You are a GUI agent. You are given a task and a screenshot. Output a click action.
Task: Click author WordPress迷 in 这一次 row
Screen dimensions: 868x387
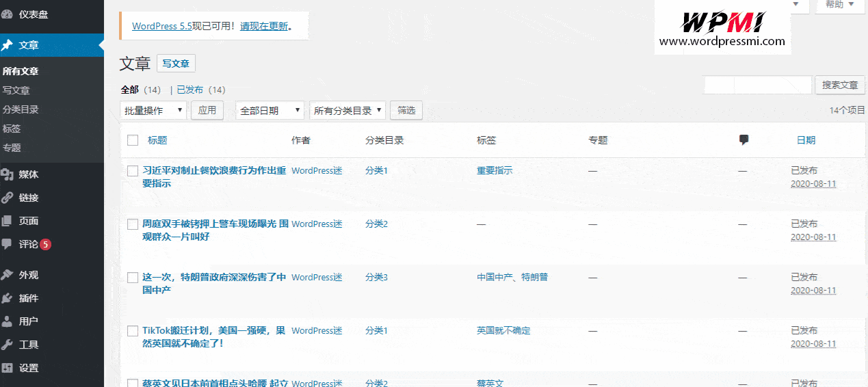pos(317,278)
